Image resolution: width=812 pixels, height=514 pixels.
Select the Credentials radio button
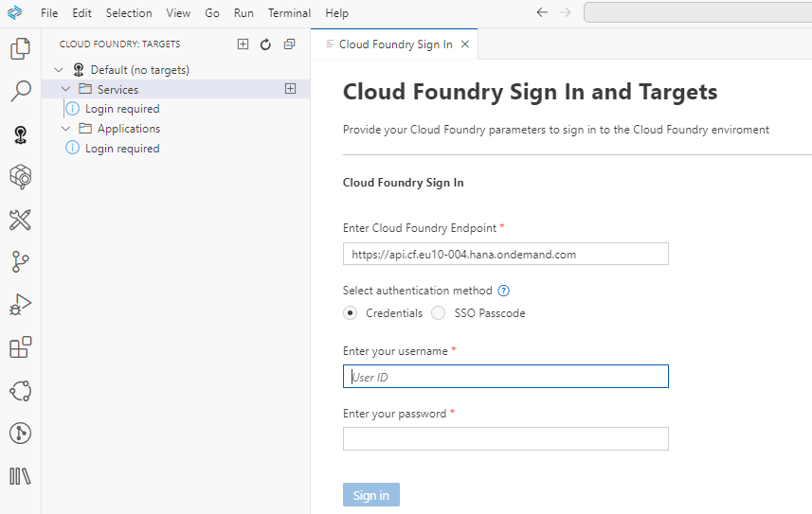click(x=350, y=312)
